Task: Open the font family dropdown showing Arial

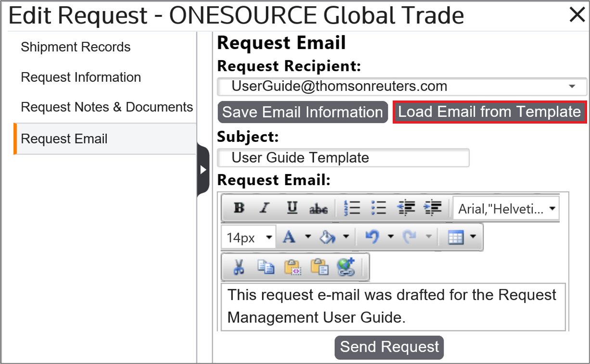Action: click(506, 209)
